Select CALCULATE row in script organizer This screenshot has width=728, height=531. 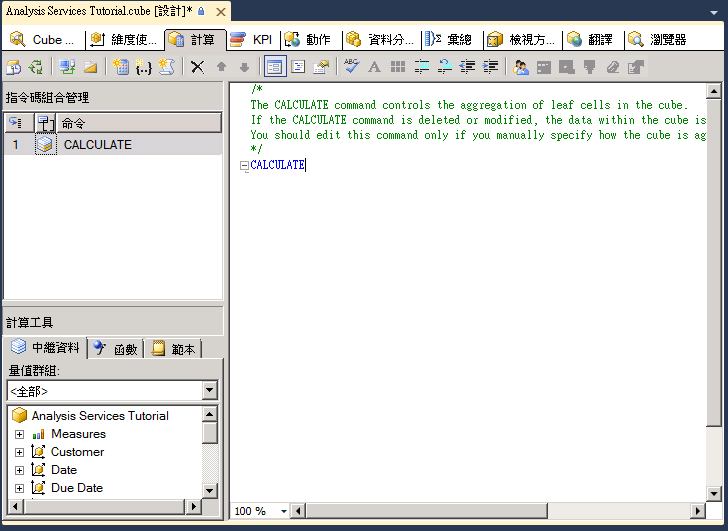[113, 145]
